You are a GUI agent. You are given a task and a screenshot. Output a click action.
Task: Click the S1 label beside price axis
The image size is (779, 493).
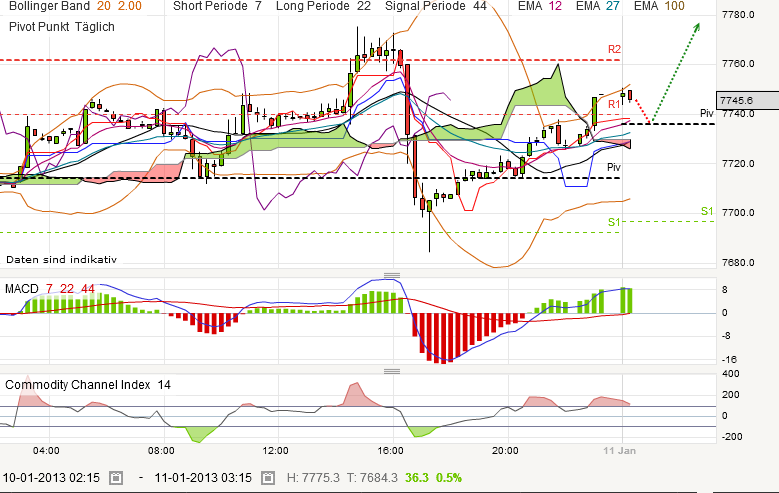coord(707,211)
